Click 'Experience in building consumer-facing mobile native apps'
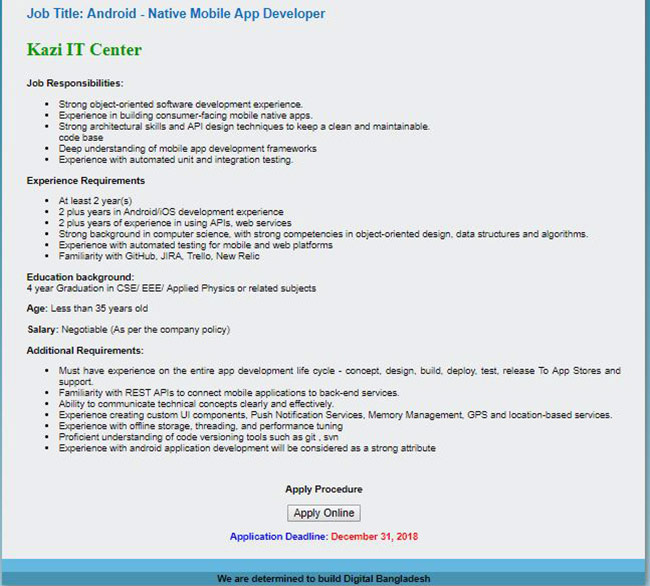Image resolution: width=650 pixels, height=586 pixels. pos(185,115)
